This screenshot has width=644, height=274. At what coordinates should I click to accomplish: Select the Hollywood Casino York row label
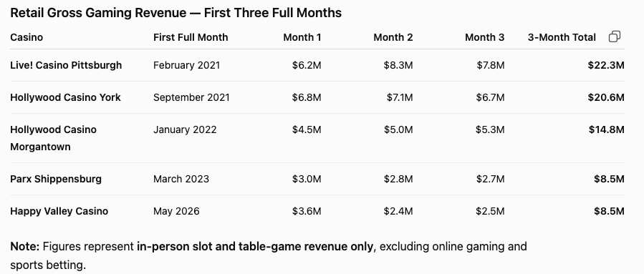point(66,97)
